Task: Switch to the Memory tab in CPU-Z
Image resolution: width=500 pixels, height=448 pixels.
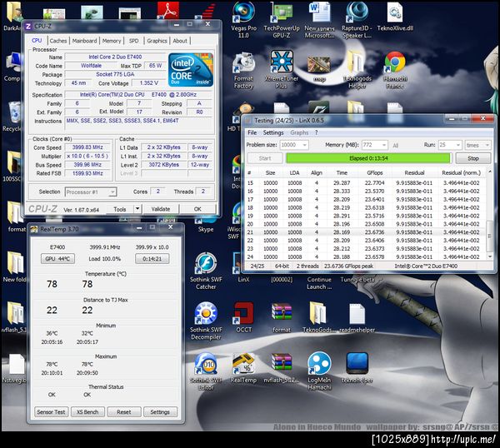Action: tap(112, 41)
